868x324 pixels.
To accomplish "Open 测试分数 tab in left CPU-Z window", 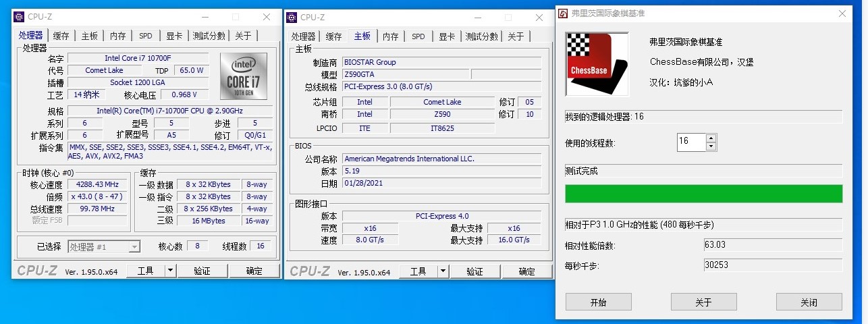I will [x=209, y=36].
